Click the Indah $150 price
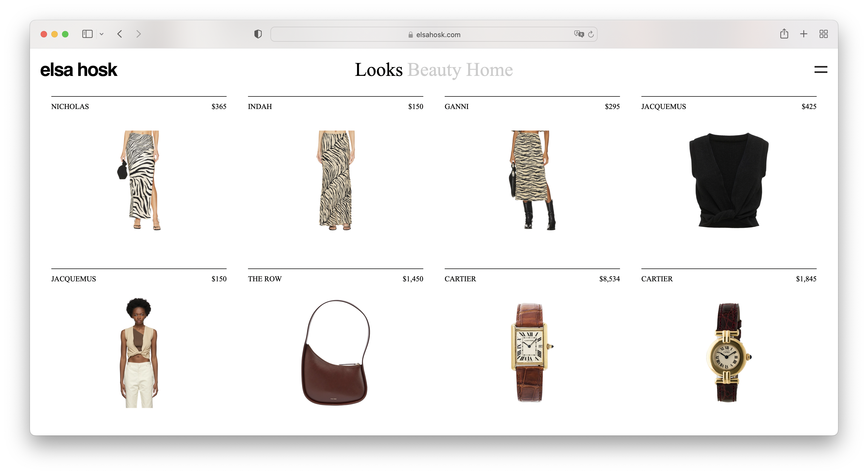868x475 pixels. pos(416,106)
